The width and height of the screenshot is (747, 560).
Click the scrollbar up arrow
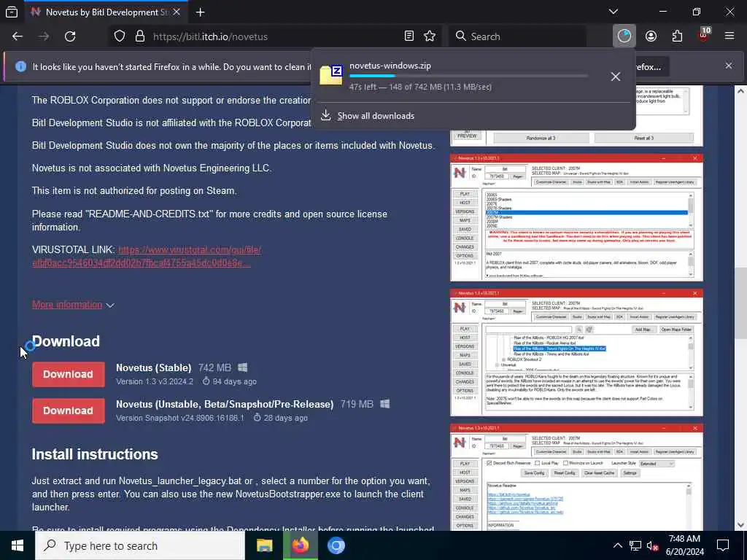[740, 91]
